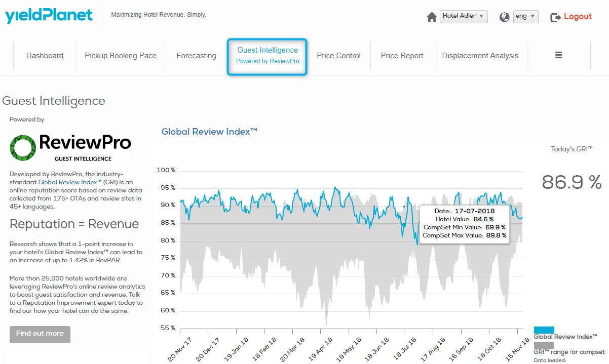Click the 100 % y-axis label
The width and height of the screenshot is (609, 364).
coord(166,170)
